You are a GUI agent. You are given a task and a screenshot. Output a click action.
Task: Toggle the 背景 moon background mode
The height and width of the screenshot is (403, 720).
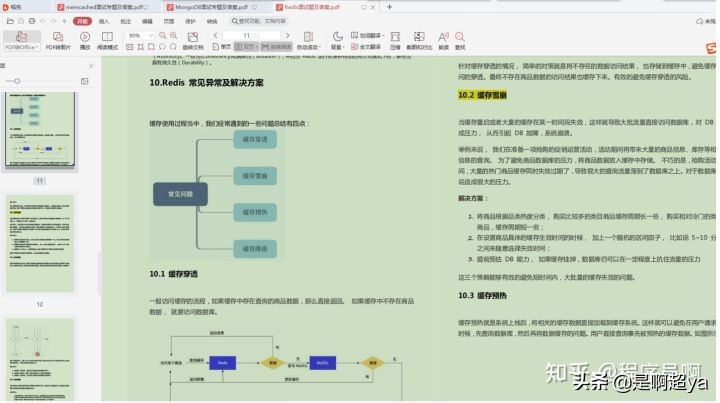coord(338,37)
